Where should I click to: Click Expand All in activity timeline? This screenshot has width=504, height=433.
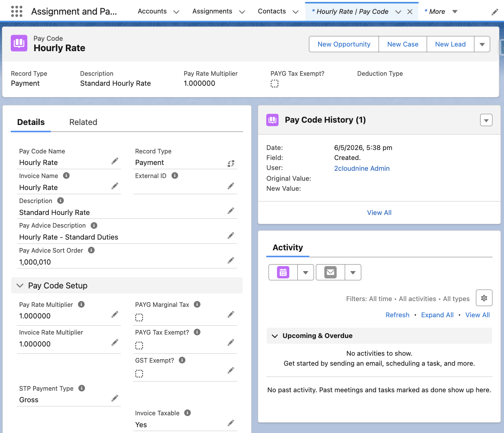(437, 315)
